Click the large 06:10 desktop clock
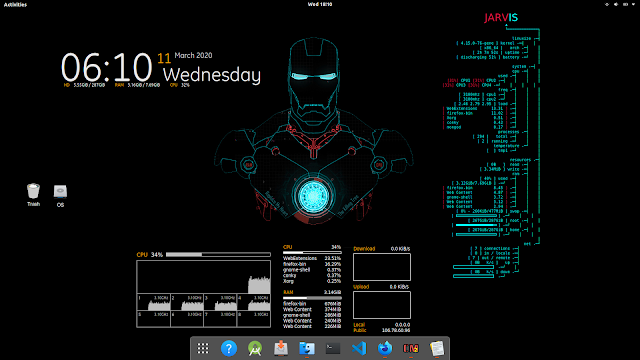The width and height of the screenshot is (640, 360). pos(107,67)
